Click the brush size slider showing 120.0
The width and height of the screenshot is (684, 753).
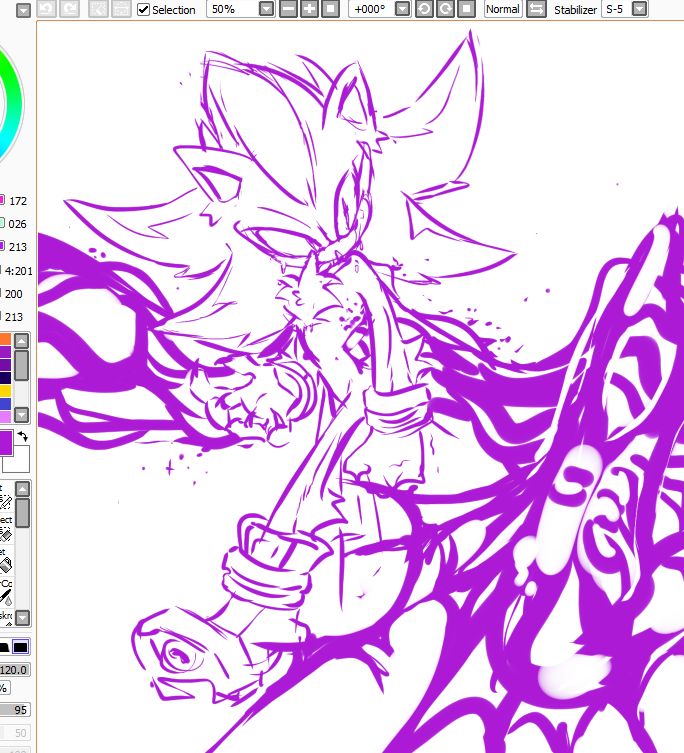pyautogui.click(x=14, y=669)
